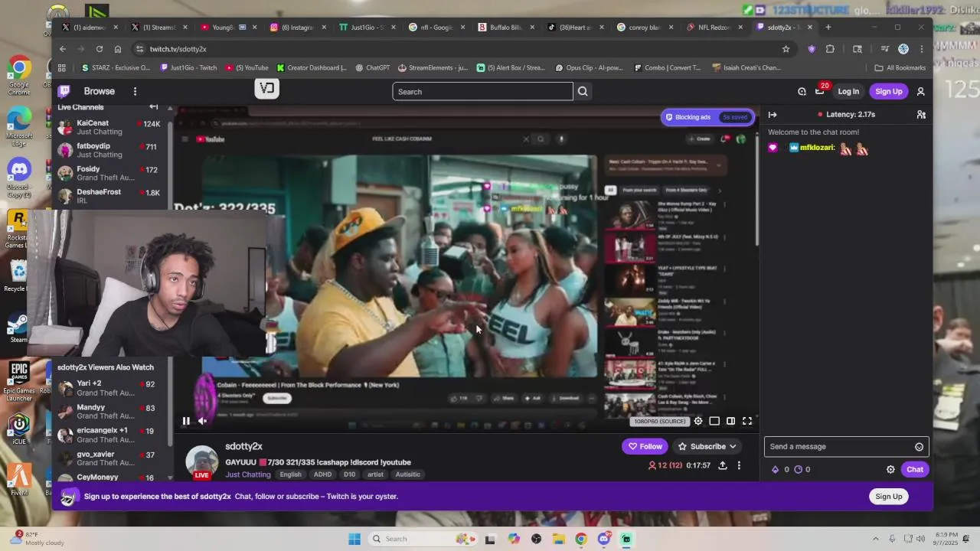This screenshot has width=980, height=551.
Task: Bookmark this page with the star icon
Action: tap(786, 49)
